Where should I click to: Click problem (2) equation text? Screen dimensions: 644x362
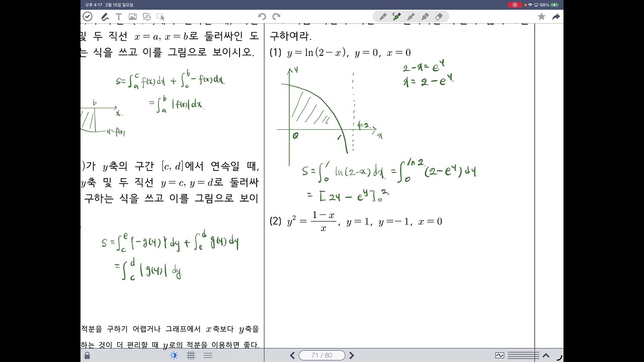tap(356, 221)
